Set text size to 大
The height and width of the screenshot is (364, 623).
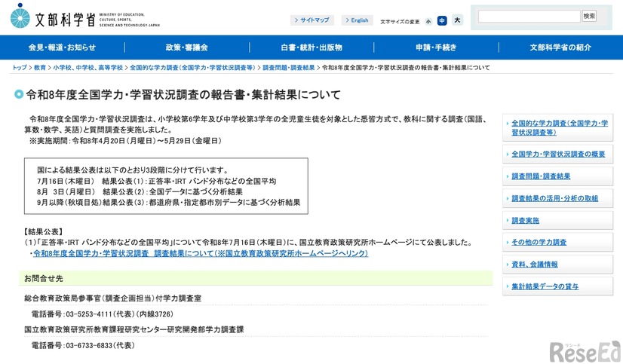[457, 20]
